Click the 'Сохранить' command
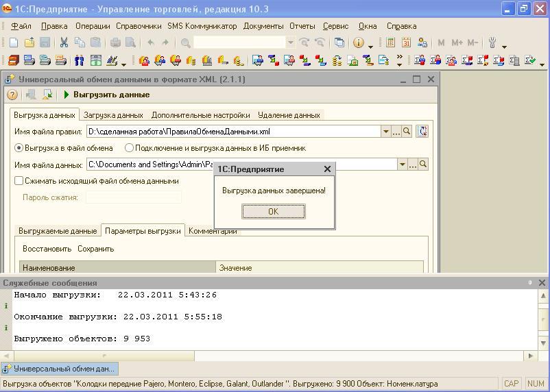Viewport: 550px width, 392px height. click(x=96, y=249)
